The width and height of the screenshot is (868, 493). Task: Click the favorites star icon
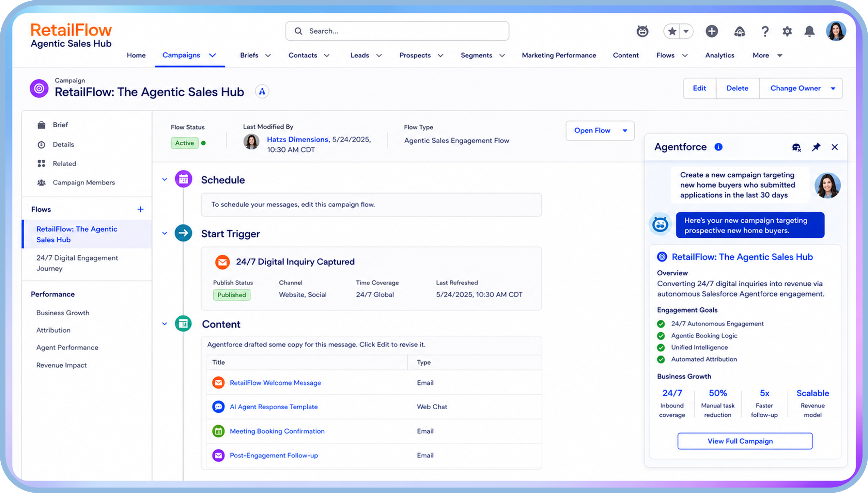coord(672,31)
